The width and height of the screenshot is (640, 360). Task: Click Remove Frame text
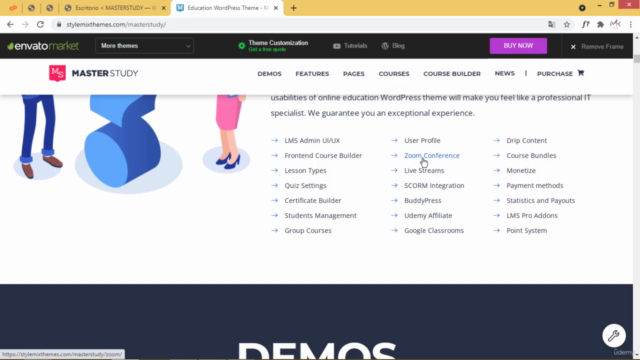pyautogui.click(x=602, y=47)
